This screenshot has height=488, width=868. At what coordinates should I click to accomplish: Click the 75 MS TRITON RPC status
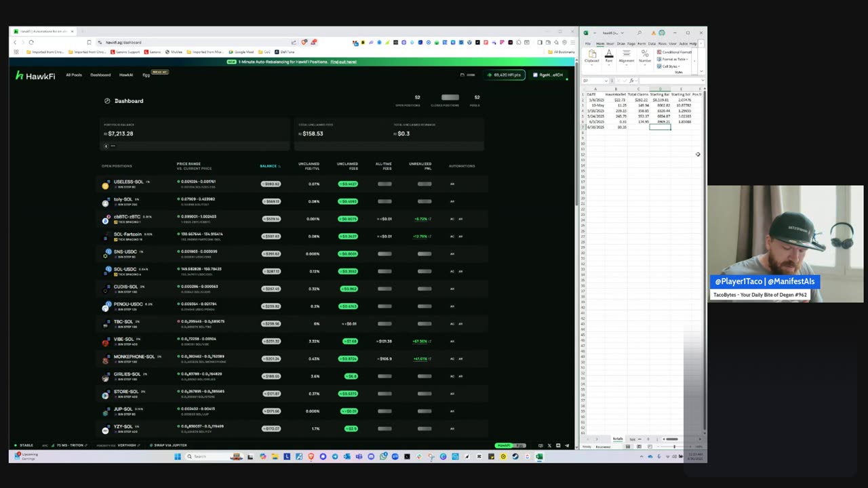[69, 445]
